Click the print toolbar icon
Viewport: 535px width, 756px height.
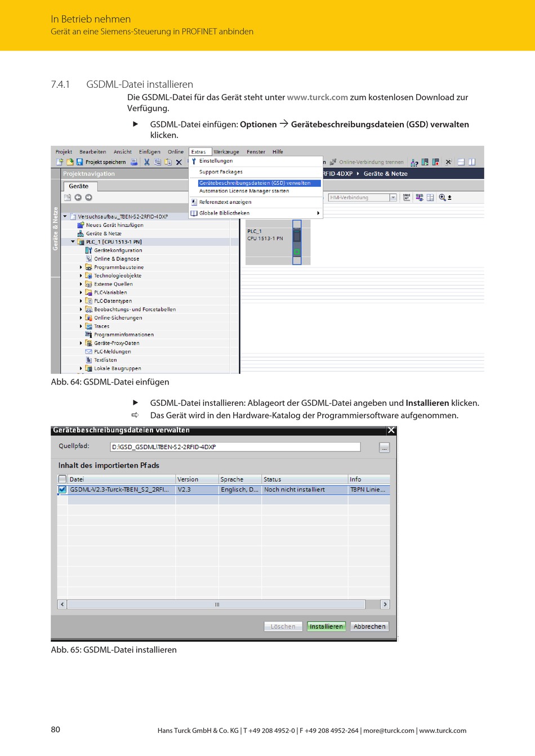pos(134,162)
